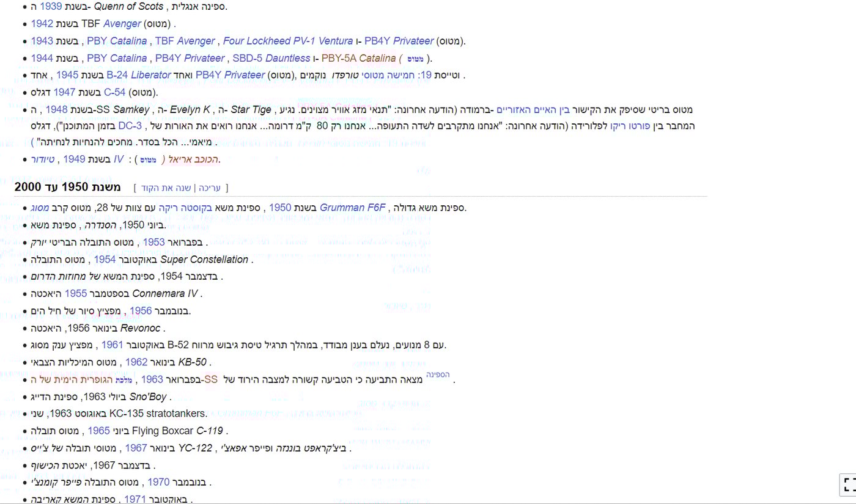Image resolution: width=856 pixels, height=504 pixels.
Task: Open the מסוג link in the 1950 row
Action: pos(40,208)
